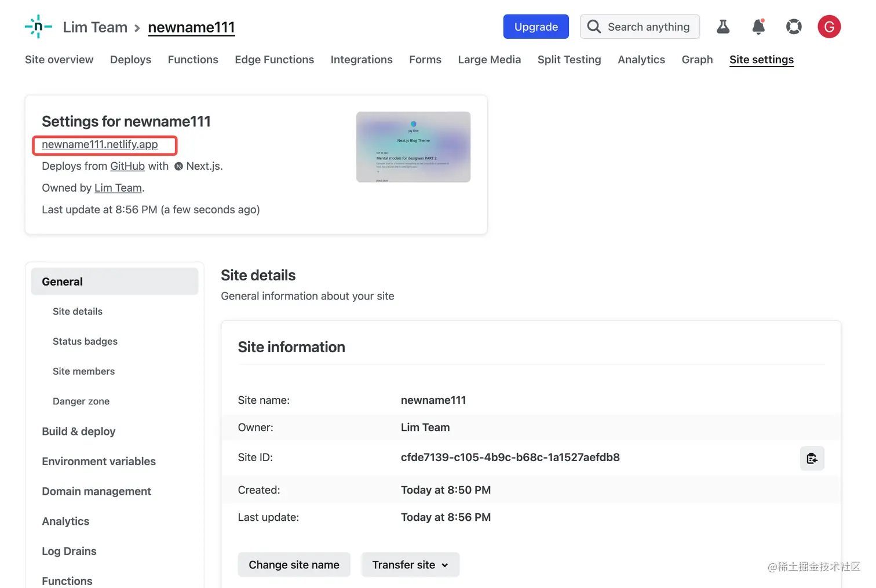
Task: Click the Next.js logo icon
Action: click(178, 166)
